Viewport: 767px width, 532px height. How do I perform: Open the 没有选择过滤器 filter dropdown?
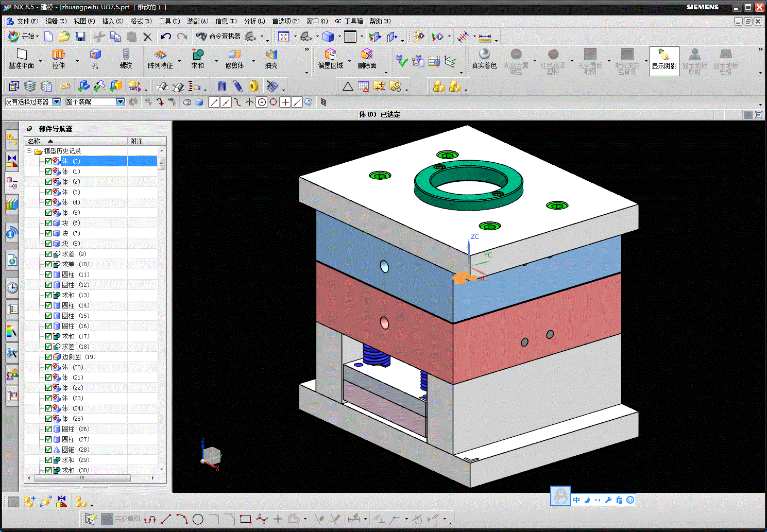point(57,102)
